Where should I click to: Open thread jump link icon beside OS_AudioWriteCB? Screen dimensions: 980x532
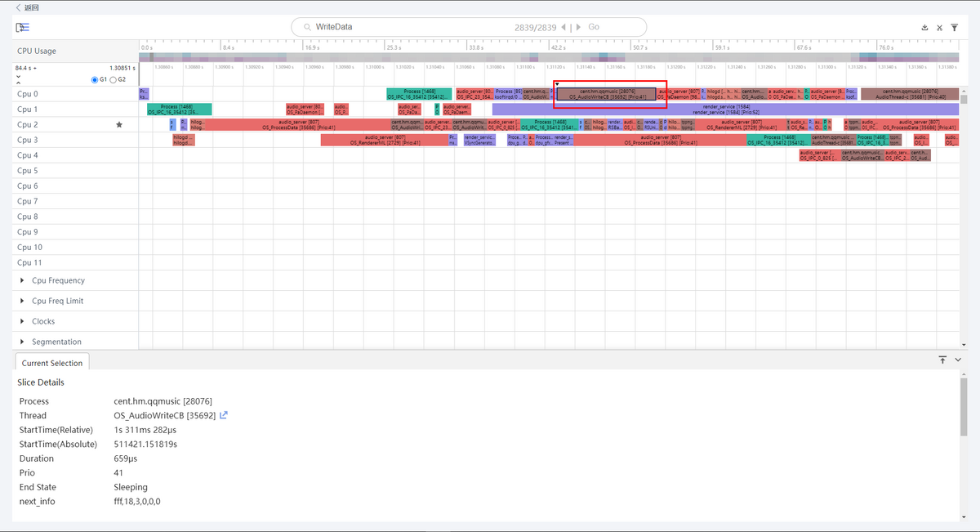tap(224, 415)
